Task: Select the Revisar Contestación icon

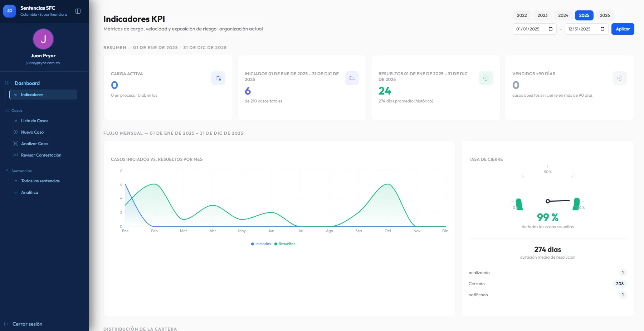Action: (15, 155)
